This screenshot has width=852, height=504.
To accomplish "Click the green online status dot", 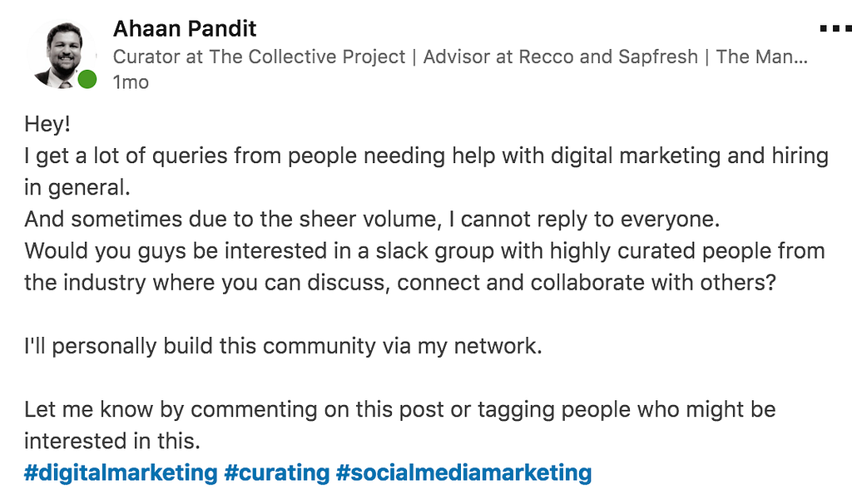I will tap(87, 80).
